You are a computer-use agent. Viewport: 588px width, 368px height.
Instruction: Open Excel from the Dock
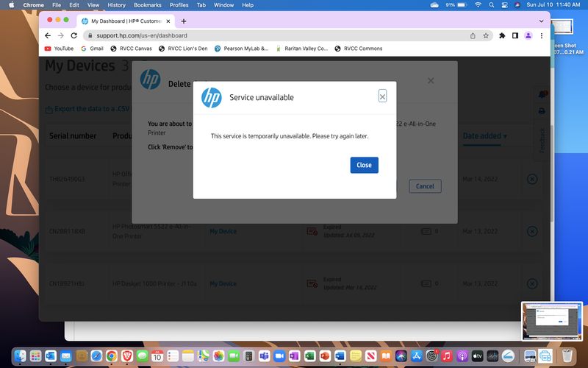click(309, 355)
